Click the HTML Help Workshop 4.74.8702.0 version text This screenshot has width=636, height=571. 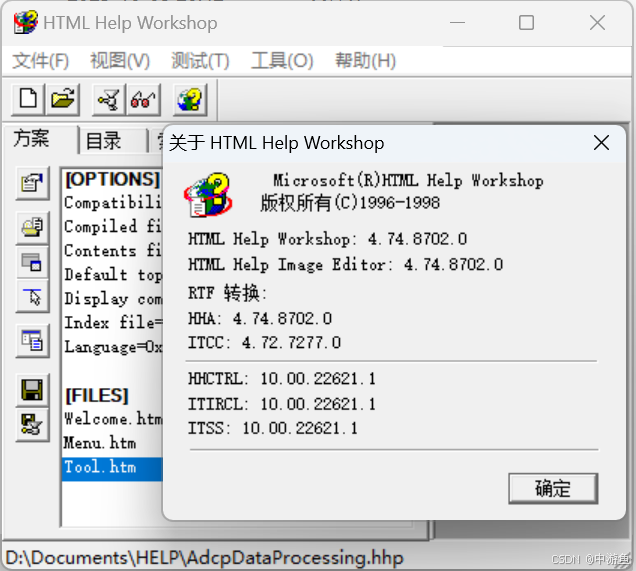(x=327, y=239)
